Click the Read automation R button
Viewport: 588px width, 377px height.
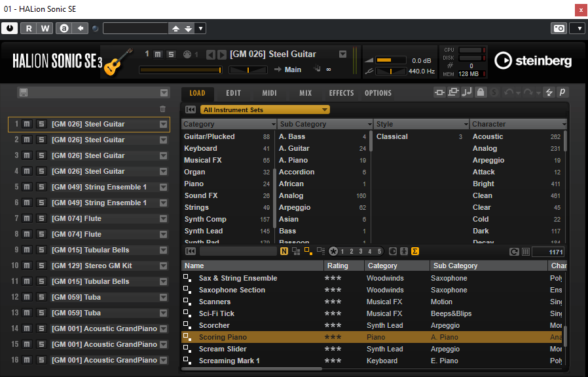coord(29,28)
